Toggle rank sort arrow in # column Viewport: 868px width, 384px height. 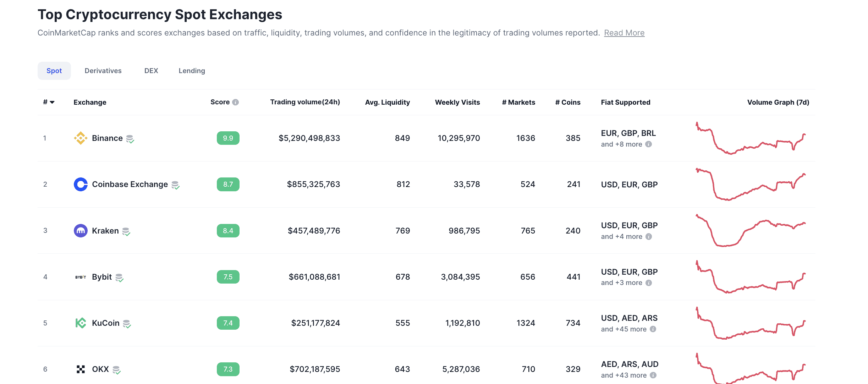click(x=52, y=102)
